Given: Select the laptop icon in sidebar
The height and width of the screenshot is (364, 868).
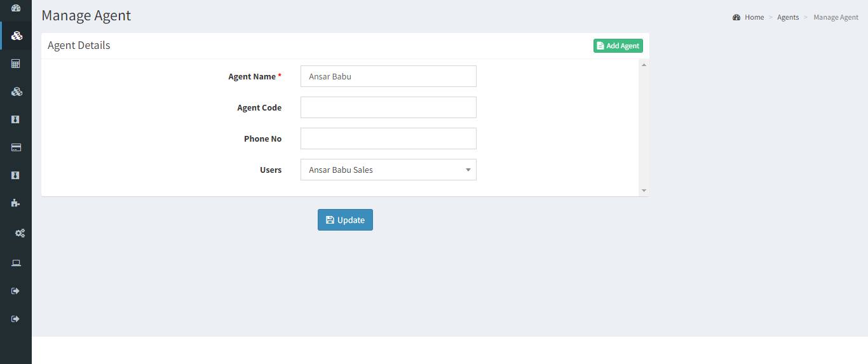Looking at the screenshot, I should [x=16, y=263].
